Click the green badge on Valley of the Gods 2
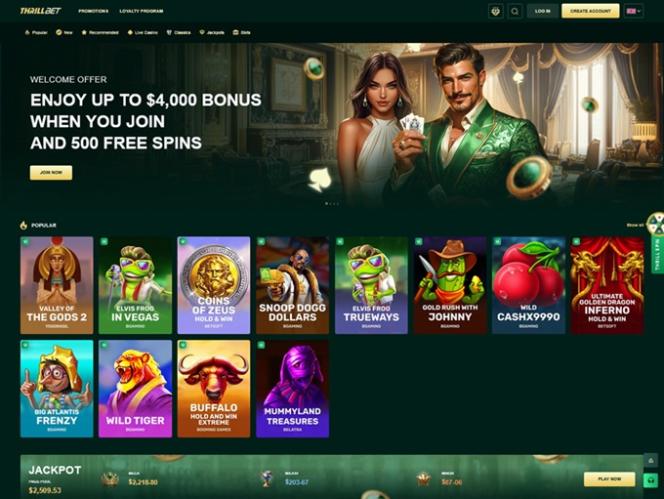The height and width of the screenshot is (499, 664). 25,241
